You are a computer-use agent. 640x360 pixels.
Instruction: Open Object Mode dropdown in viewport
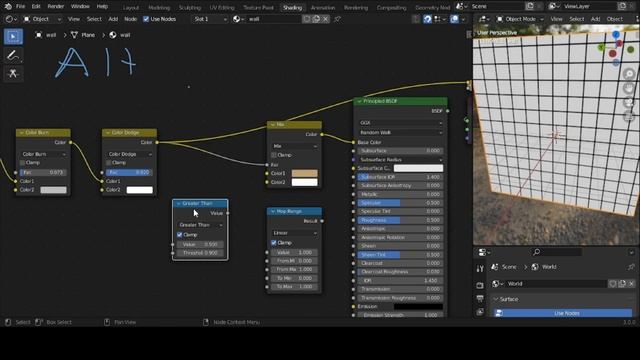[x=520, y=19]
